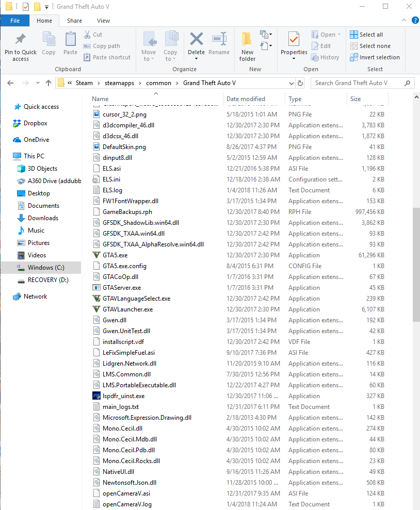Select the ELS.ini file
This screenshot has width=420, height=510.
(x=107, y=179)
